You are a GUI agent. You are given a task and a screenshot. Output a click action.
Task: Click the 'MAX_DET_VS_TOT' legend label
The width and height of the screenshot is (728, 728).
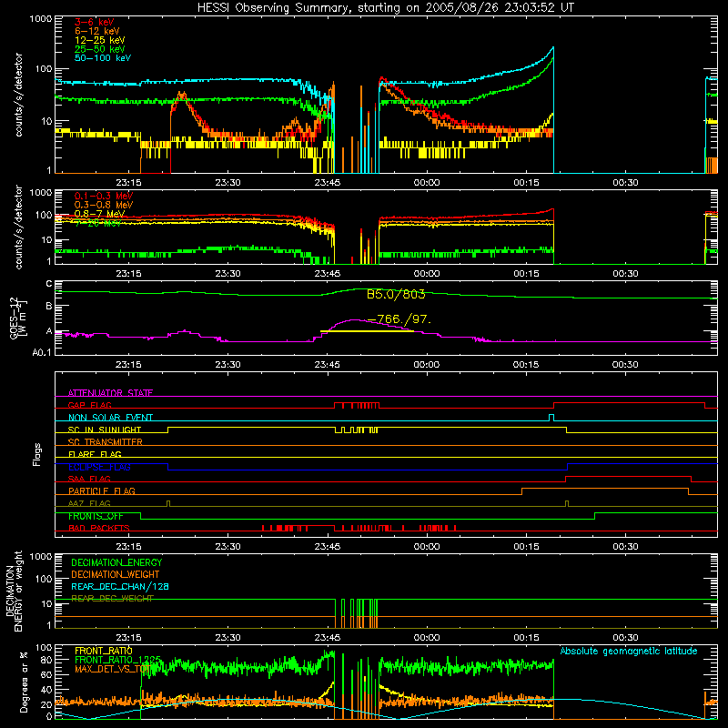[112, 669]
